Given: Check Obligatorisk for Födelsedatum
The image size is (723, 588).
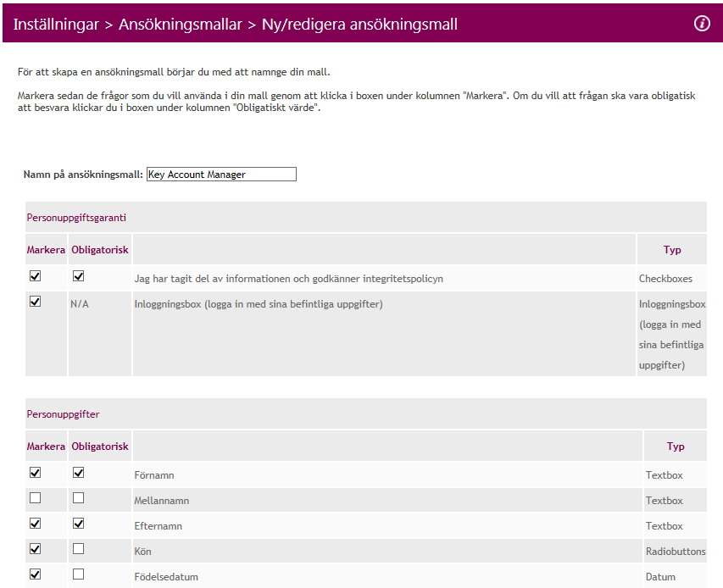Looking at the screenshot, I should click(78, 574).
